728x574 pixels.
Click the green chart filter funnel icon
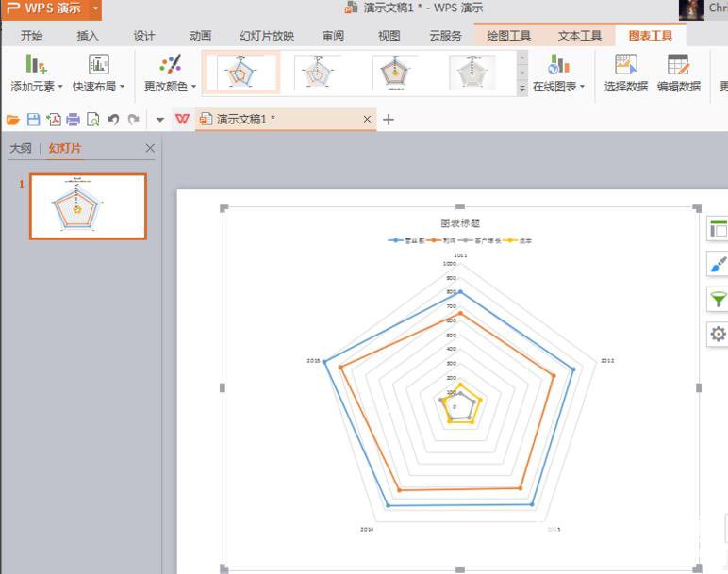pos(718,300)
